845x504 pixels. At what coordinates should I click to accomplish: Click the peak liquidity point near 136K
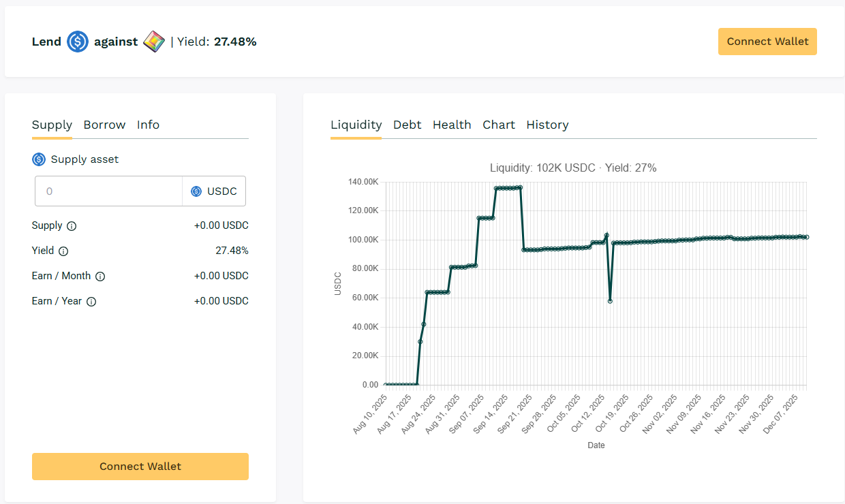520,187
